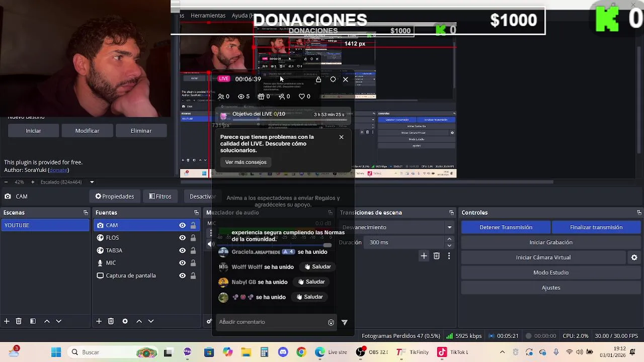Select the YOUTUBE scene

[x=45, y=225]
